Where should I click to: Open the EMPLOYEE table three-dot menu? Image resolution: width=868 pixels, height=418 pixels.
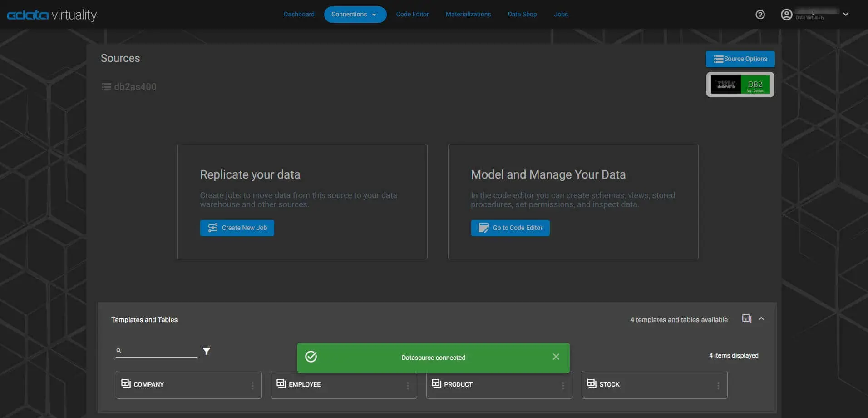pos(408,385)
